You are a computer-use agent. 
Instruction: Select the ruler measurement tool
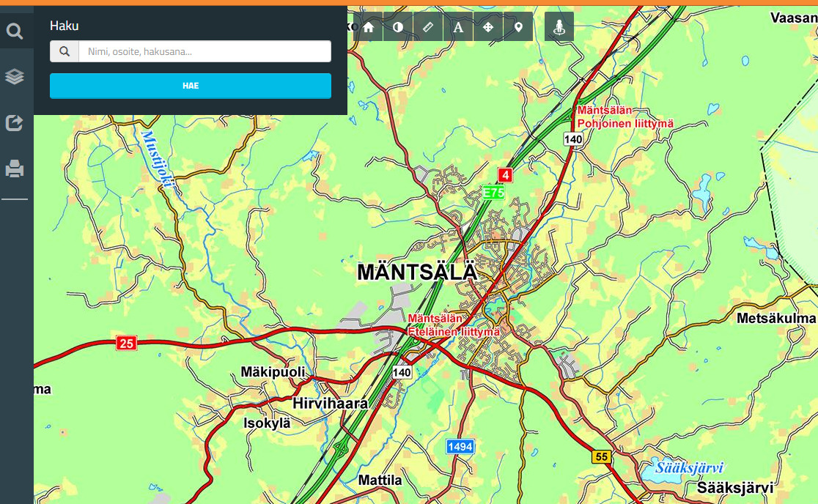click(x=429, y=27)
